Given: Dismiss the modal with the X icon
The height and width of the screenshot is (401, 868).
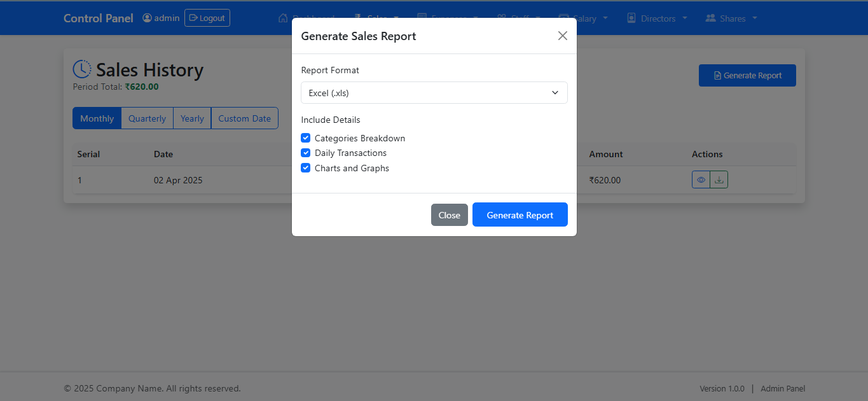Looking at the screenshot, I should click(x=562, y=36).
